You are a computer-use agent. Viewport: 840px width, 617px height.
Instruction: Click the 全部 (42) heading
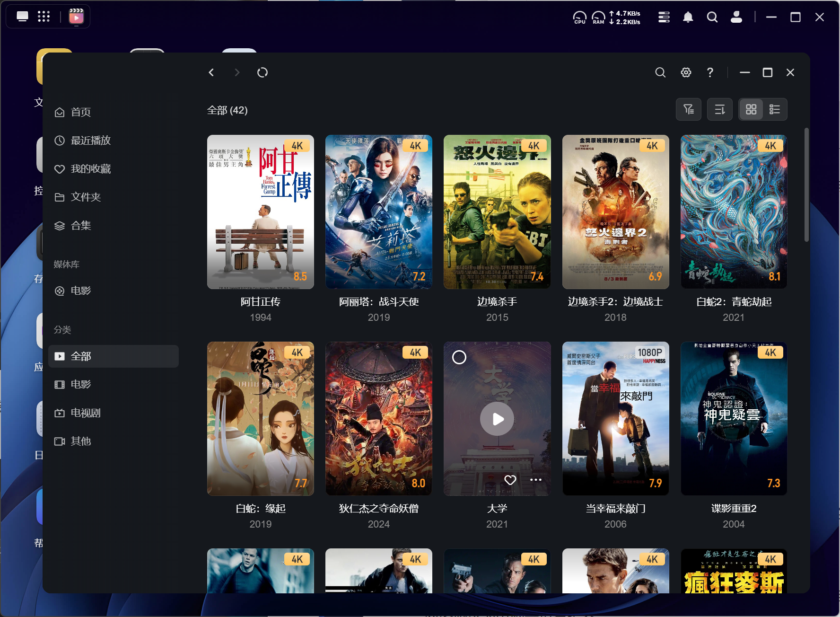pos(227,110)
